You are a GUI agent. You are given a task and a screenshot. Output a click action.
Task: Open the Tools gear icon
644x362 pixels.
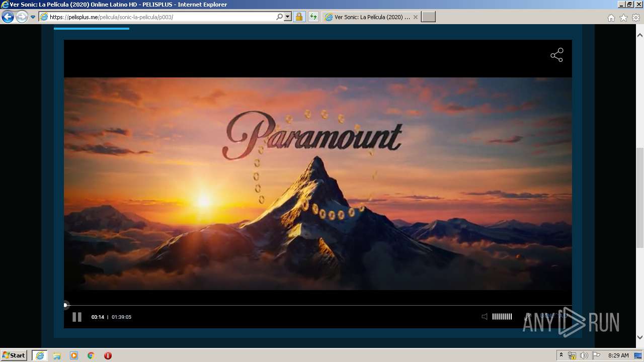(x=636, y=18)
